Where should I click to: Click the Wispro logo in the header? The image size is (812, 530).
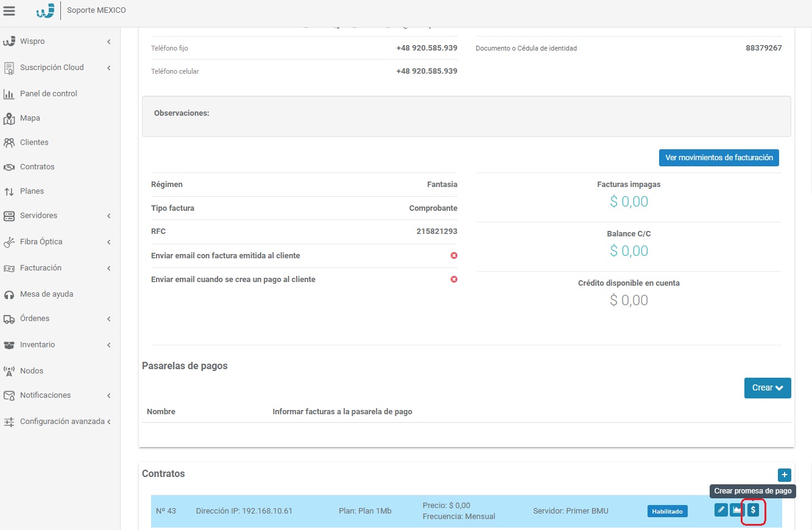pyautogui.click(x=45, y=10)
